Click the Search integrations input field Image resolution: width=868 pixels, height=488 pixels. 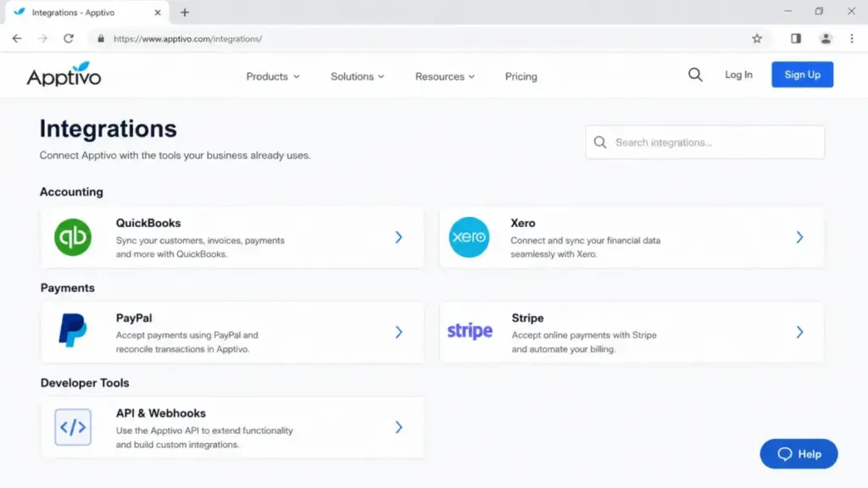704,142
